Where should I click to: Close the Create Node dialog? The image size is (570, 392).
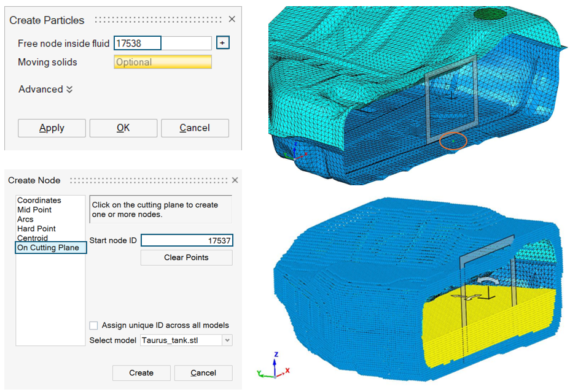[235, 180]
